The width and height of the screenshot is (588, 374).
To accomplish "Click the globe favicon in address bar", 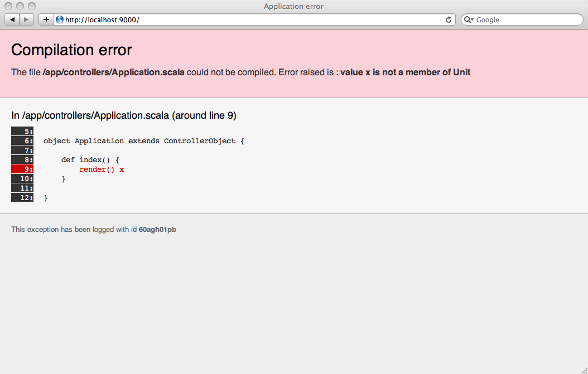I will tap(60, 20).
